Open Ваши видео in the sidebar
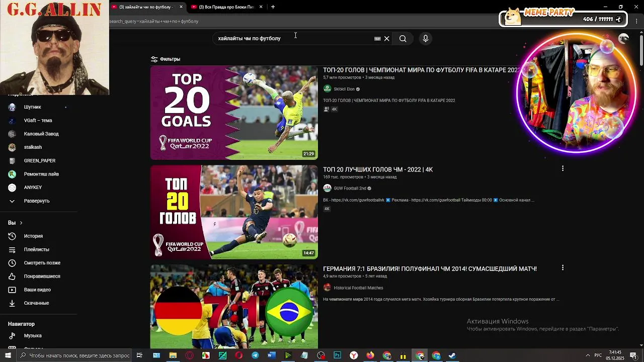 click(x=38, y=290)
